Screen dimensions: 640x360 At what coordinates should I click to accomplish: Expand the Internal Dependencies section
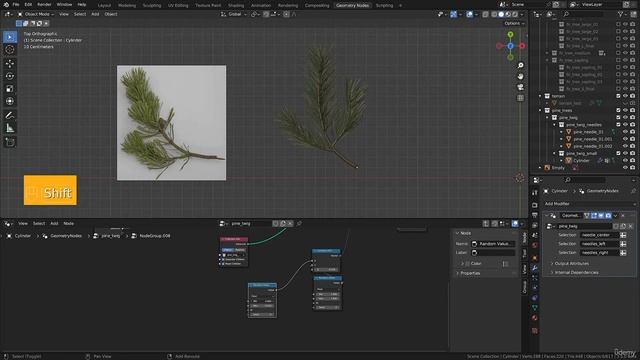(x=576, y=273)
